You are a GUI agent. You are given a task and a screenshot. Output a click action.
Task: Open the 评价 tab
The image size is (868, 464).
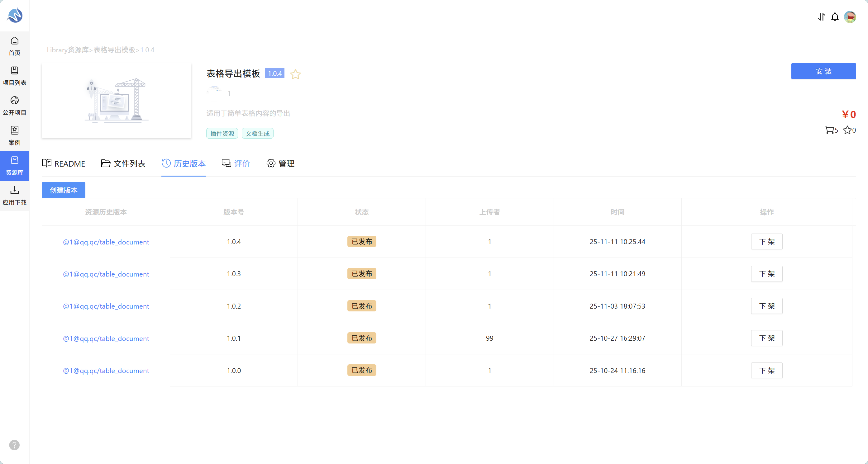pos(236,164)
